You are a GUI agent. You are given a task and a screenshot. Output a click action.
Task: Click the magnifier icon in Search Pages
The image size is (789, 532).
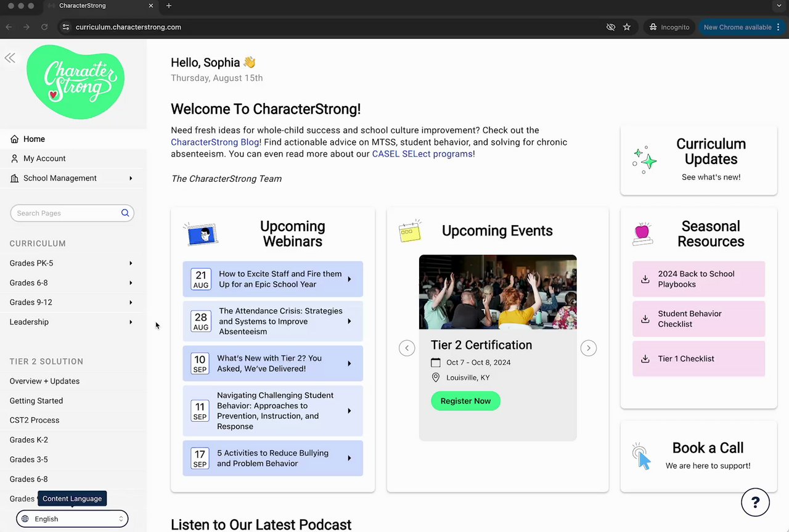125,213
